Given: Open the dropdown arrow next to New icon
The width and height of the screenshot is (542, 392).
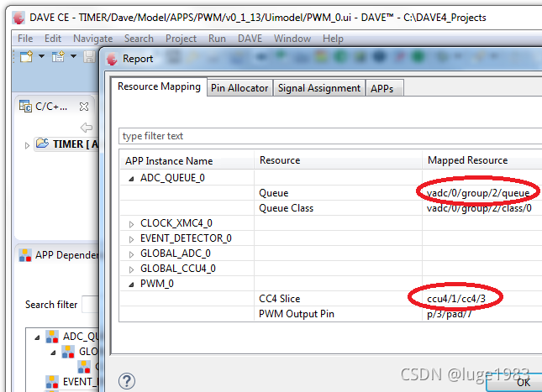Looking at the screenshot, I should coord(41,56).
